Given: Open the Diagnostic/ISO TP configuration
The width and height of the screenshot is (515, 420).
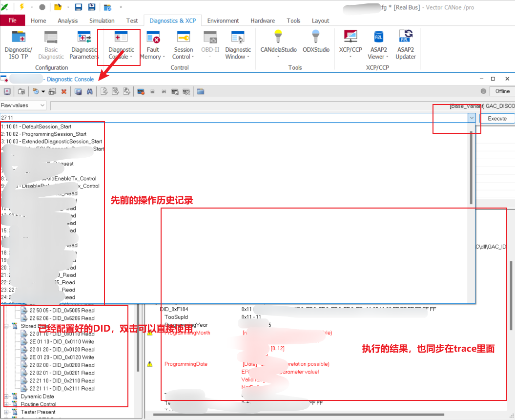Looking at the screenshot, I should (19, 45).
